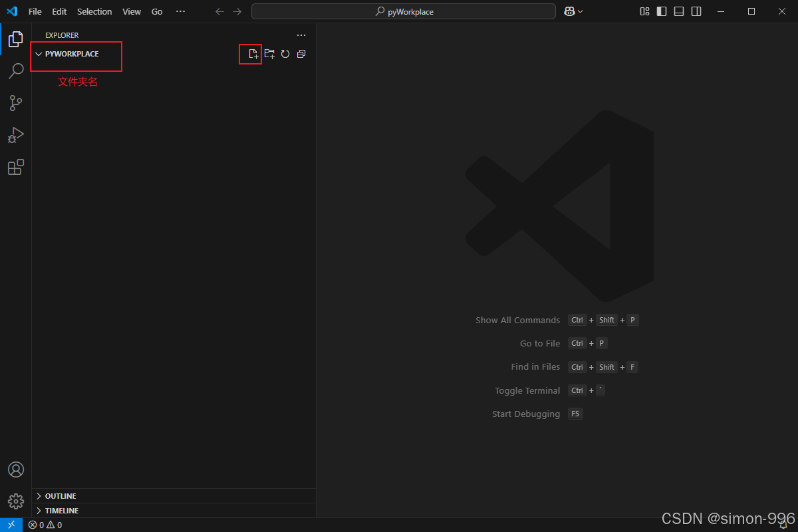Open errors and warnings count in status bar
The image size is (798, 532).
tap(45, 525)
